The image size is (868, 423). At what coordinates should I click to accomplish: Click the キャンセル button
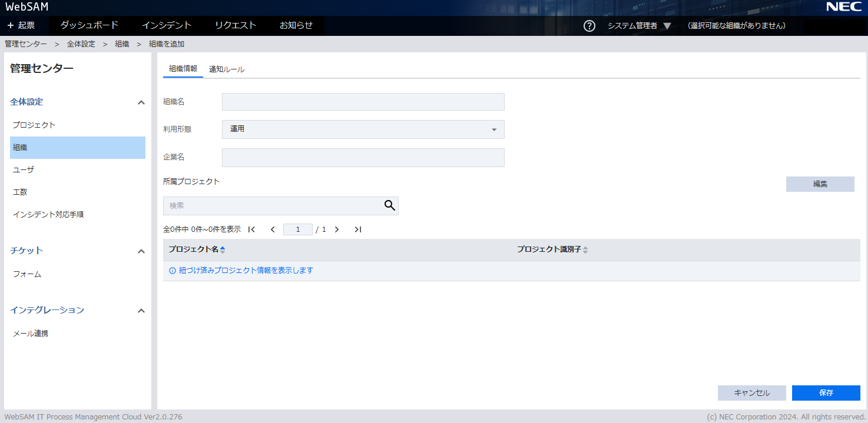tap(751, 393)
